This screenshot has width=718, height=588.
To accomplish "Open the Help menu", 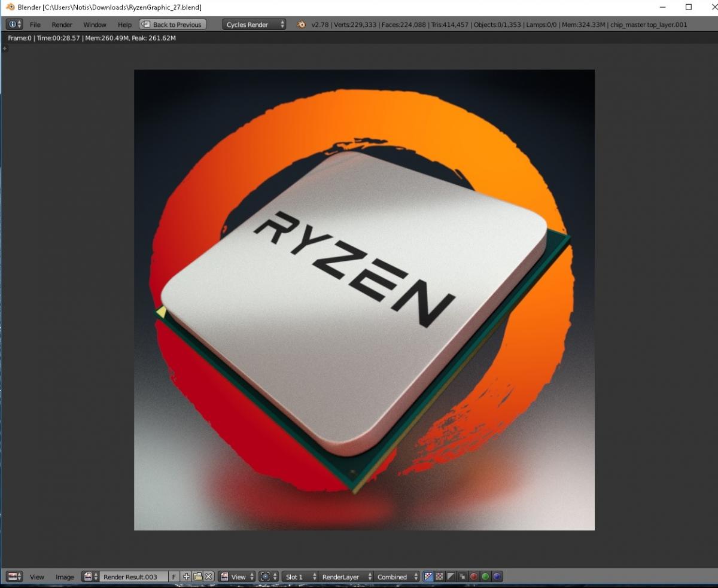I will tap(124, 25).
